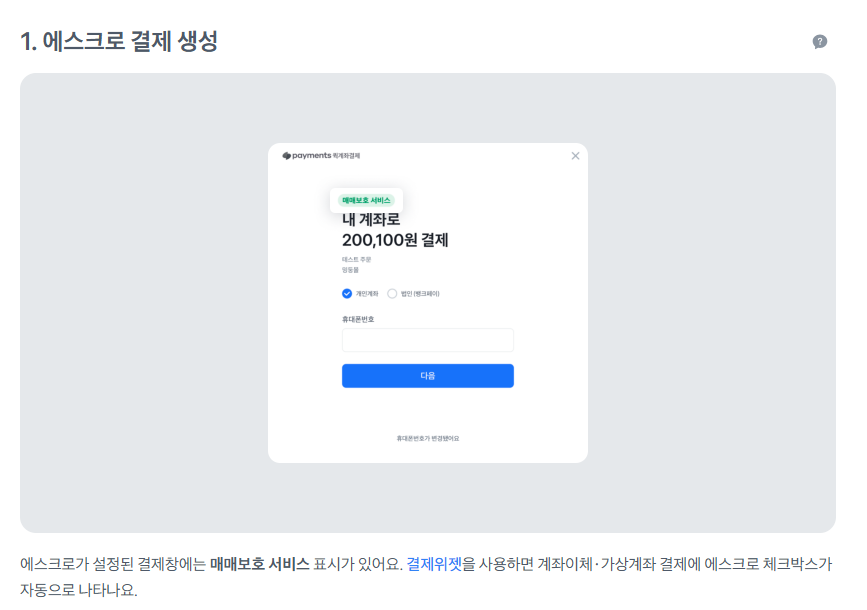The height and width of the screenshot is (610, 867).
Task: Click the 내 계좌로 200,100원 결제 title
Action: [395, 230]
